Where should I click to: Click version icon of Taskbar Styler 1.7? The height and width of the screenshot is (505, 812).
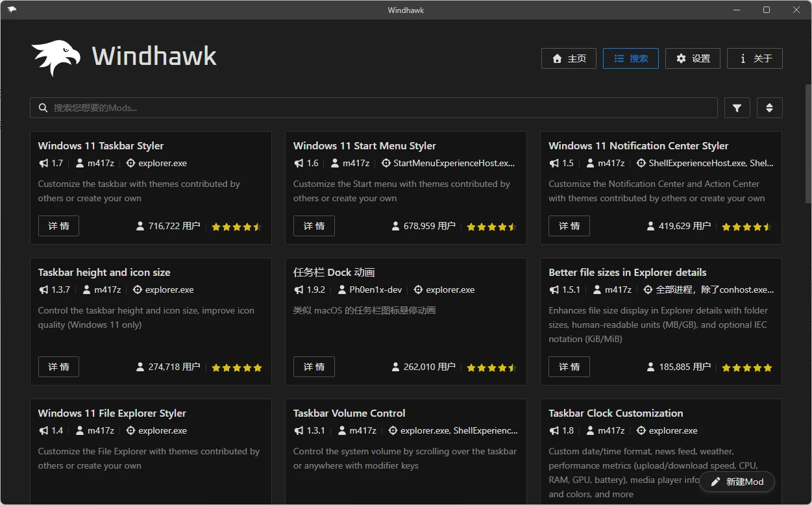[x=43, y=164]
